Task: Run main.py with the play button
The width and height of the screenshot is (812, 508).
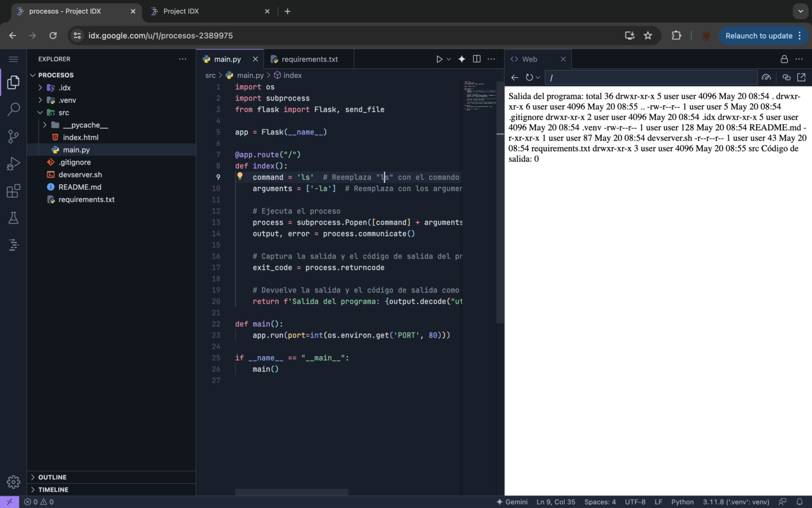Action: 440,59
